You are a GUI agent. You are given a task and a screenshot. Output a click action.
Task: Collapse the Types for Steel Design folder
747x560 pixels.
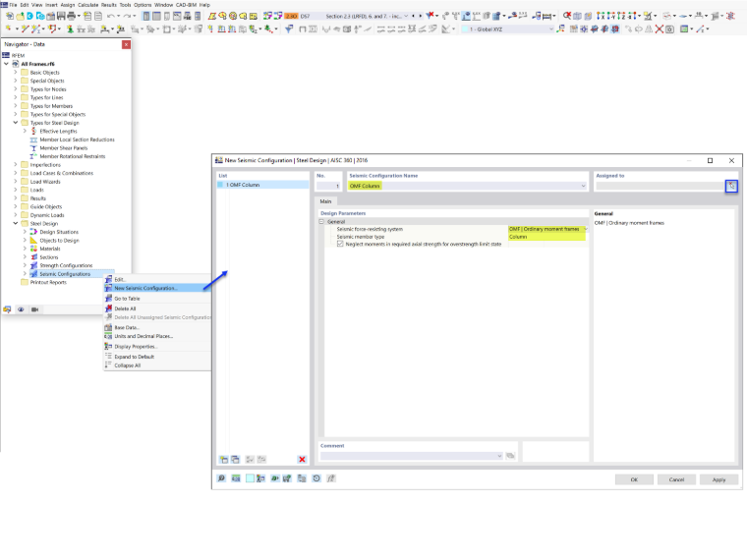pos(16,123)
